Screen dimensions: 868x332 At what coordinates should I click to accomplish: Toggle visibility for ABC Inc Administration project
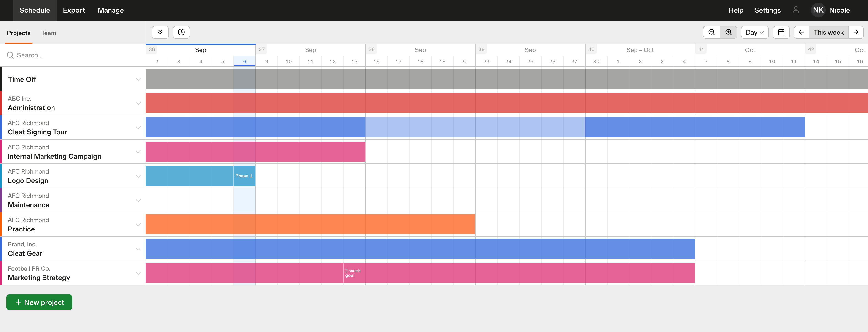138,103
